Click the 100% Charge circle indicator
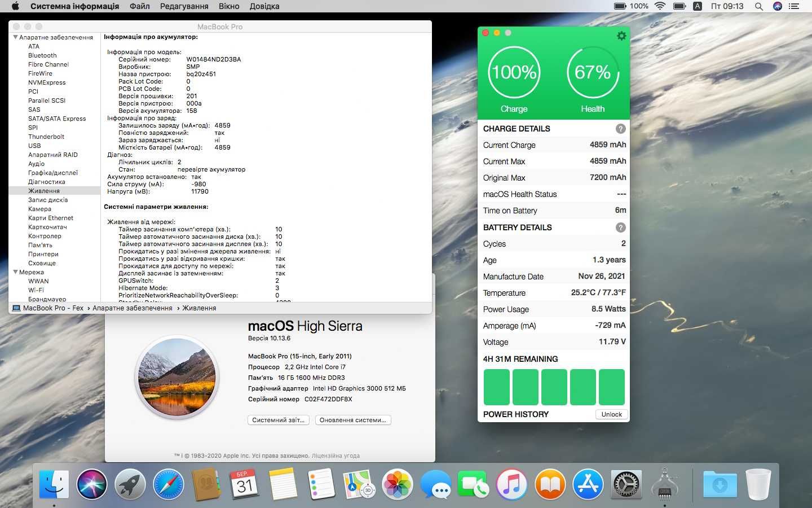Screen dimensions: 812x508 [514, 73]
